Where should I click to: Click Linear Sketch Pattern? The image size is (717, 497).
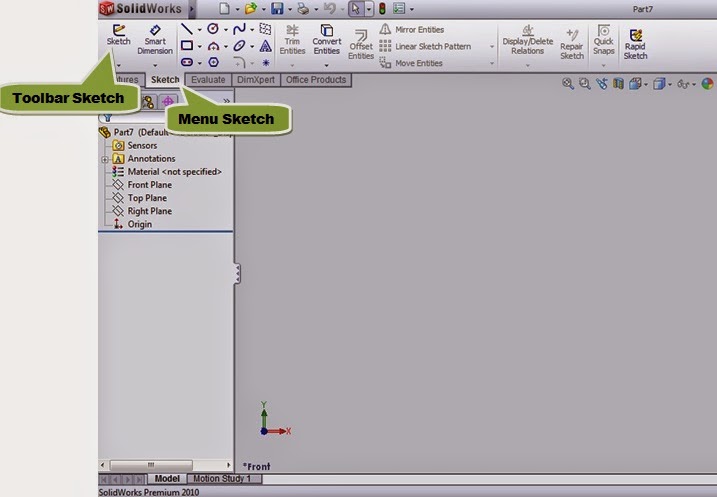425,46
